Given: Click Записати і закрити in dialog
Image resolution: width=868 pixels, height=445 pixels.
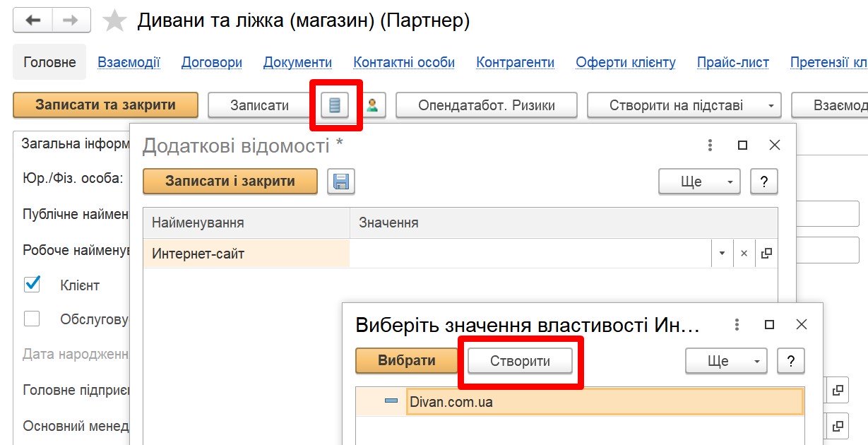Looking at the screenshot, I should [x=230, y=181].
